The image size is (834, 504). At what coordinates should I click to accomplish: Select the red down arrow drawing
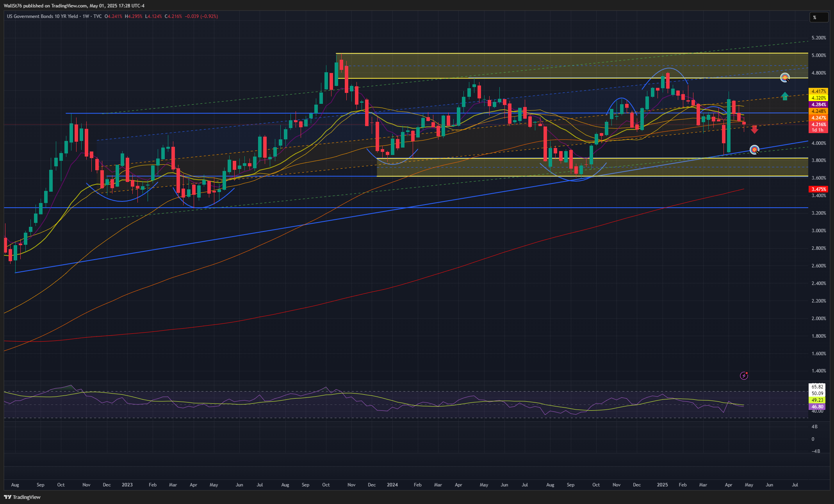754,130
